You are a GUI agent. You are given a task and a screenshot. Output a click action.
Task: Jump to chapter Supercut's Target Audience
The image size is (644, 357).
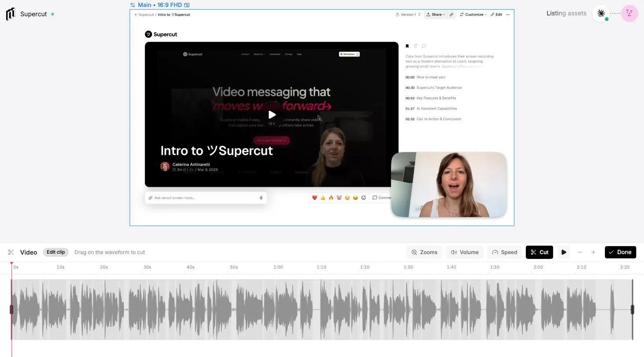434,87
